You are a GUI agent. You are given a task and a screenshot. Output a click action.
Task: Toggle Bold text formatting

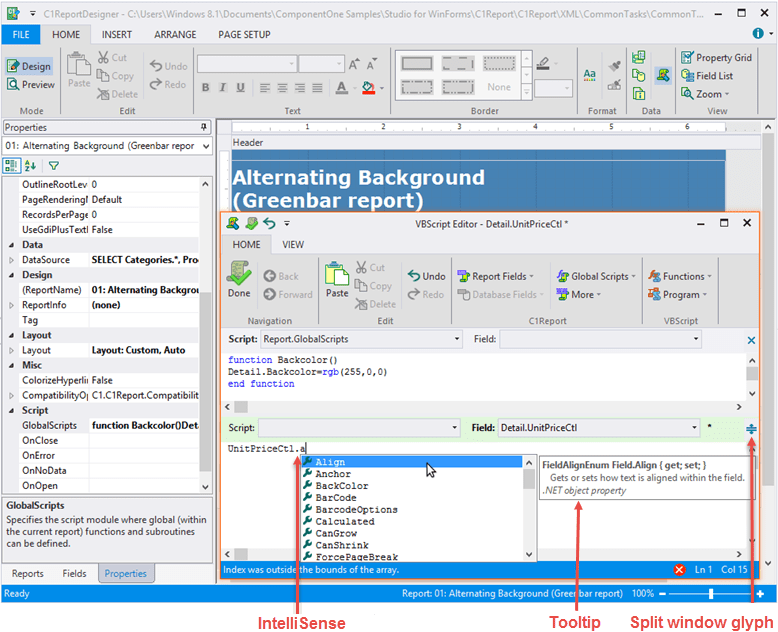pos(205,88)
